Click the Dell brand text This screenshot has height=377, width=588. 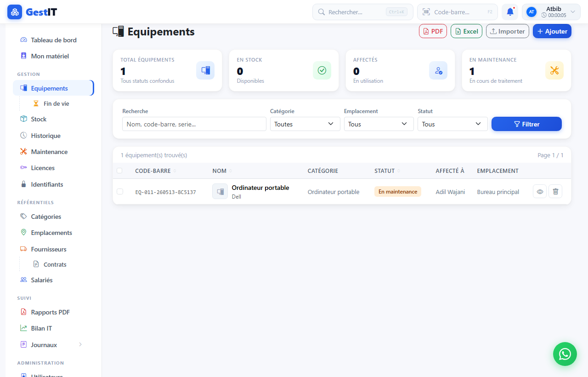click(237, 197)
